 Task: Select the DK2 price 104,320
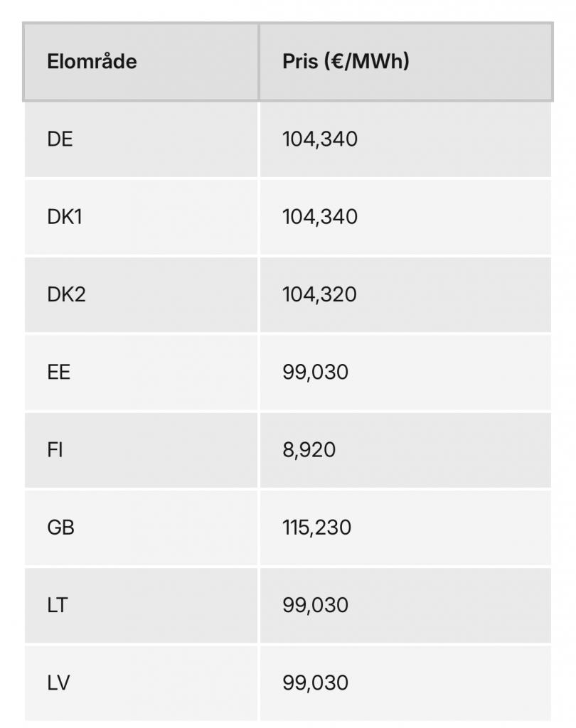pyautogui.click(x=319, y=295)
